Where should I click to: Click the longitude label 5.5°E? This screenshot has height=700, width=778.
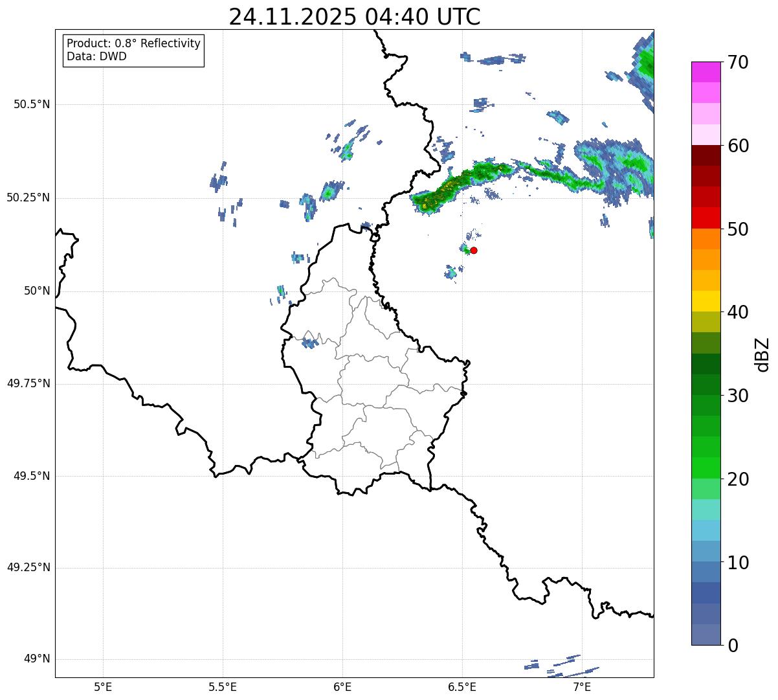click(223, 687)
